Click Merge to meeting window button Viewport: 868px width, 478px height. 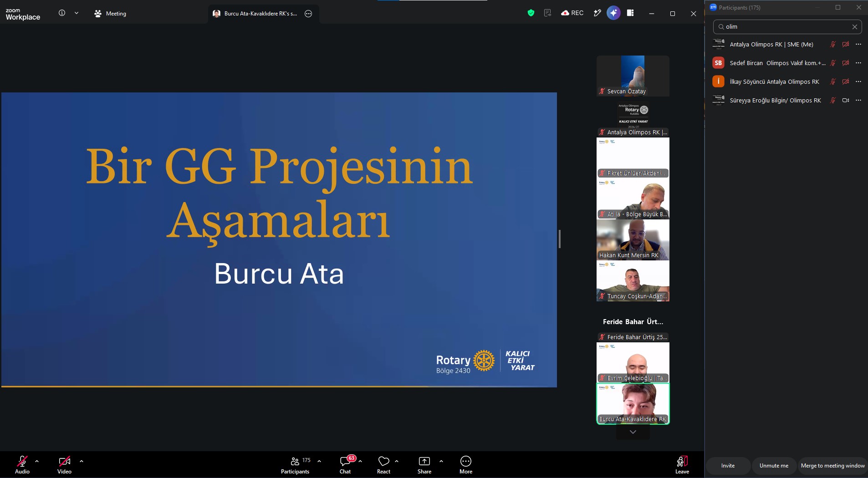(832, 466)
